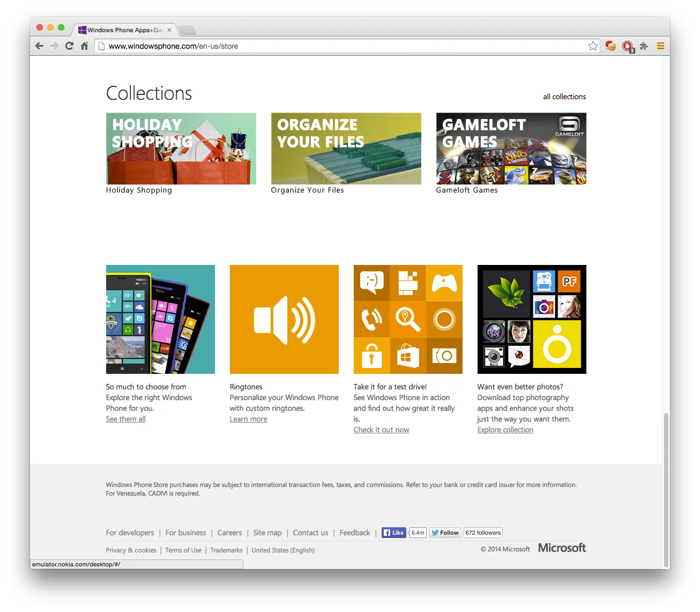Open the Organize Your Files collection banner
Image resolution: width=700 pixels, height=612 pixels.
346,149
